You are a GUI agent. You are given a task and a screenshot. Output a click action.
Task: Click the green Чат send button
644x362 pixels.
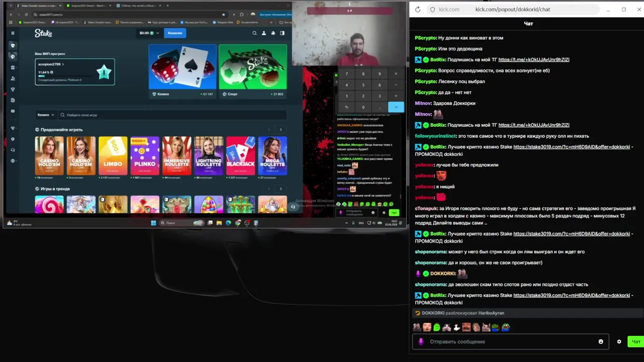click(x=636, y=342)
